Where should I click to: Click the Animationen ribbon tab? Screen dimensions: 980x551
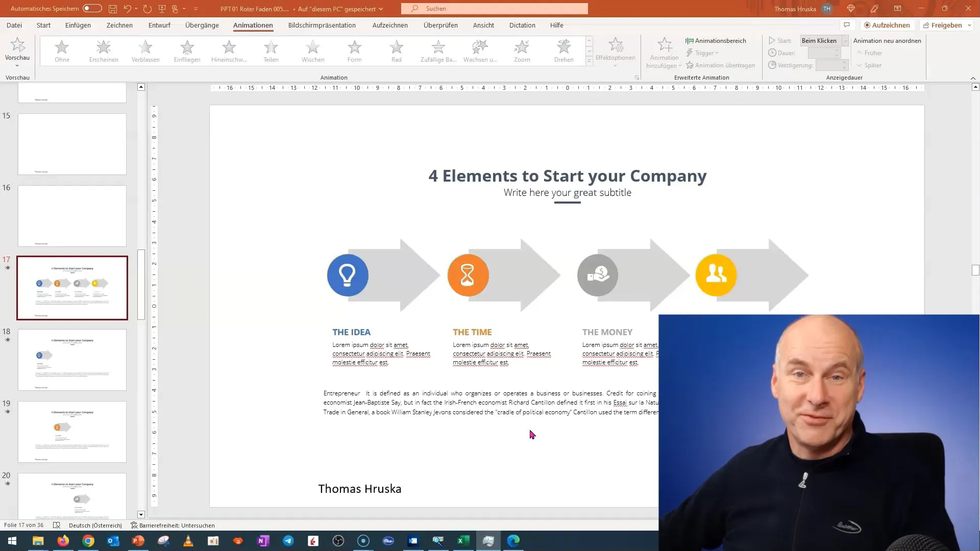(x=253, y=25)
